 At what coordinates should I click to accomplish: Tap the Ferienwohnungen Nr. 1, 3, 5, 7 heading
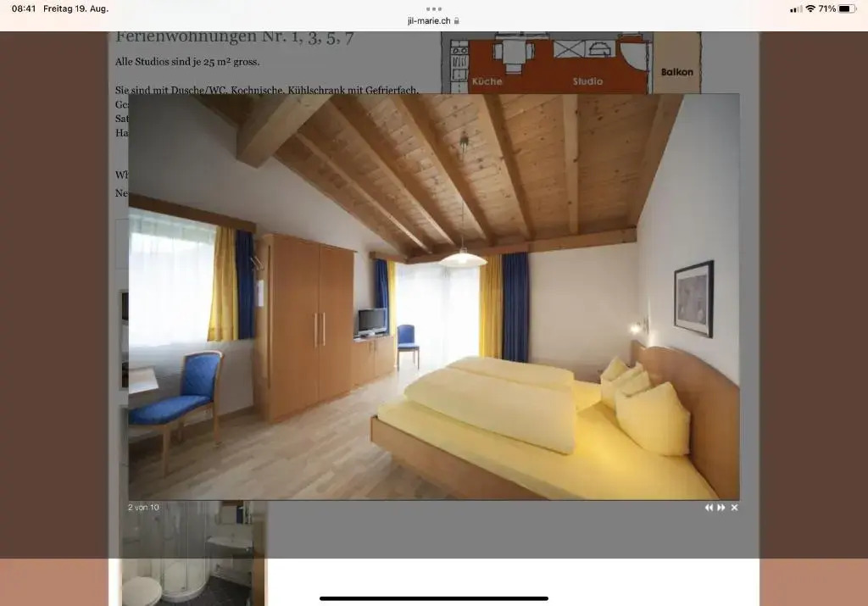tap(235, 37)
